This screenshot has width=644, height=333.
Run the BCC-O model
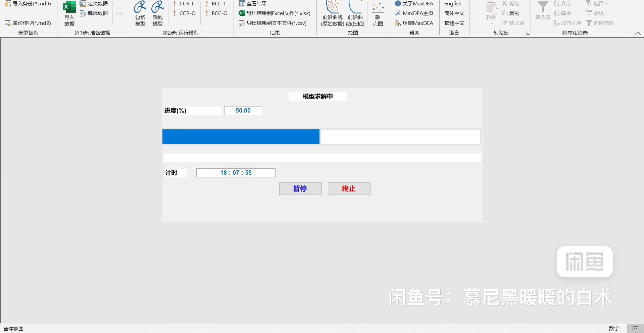(x=216, y=13)
